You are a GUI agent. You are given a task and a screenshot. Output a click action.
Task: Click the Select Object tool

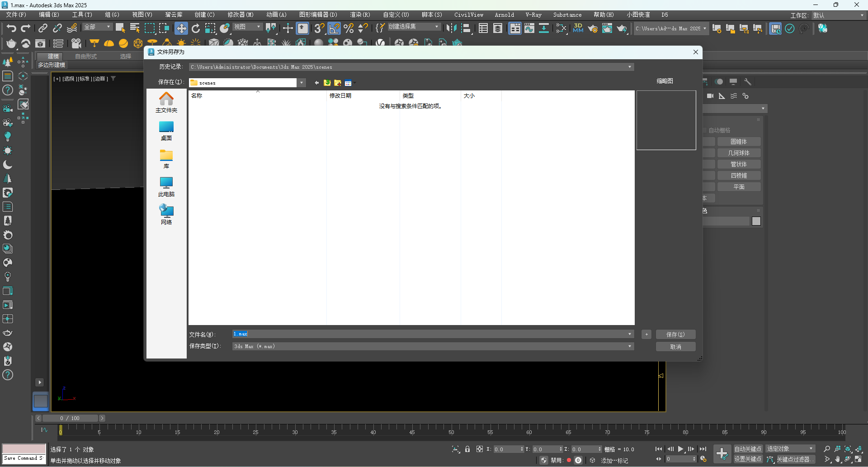pos(120,28)
